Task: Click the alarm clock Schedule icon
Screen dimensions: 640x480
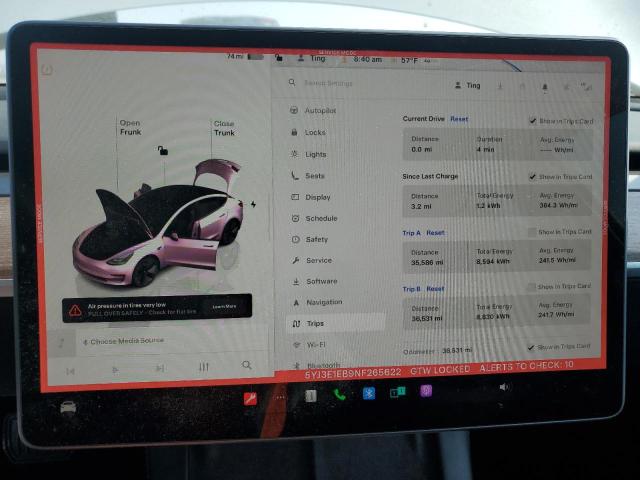Action: click(296, 218)
